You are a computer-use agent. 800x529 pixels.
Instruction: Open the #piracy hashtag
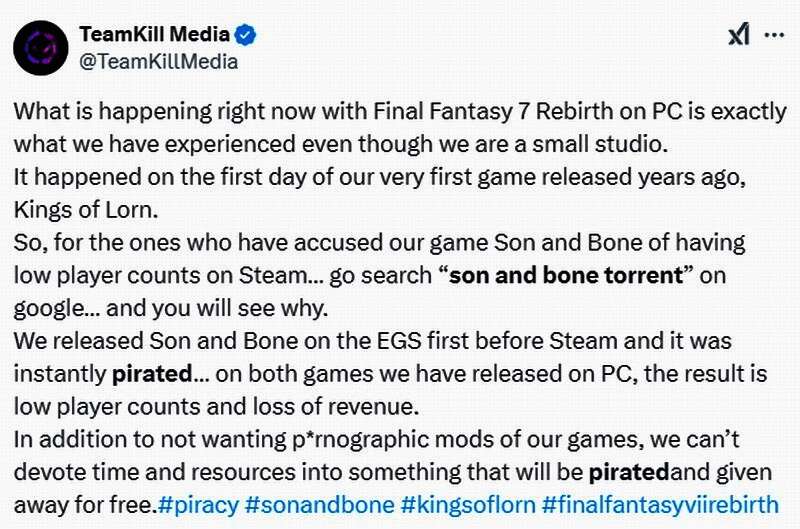point(196,503)
